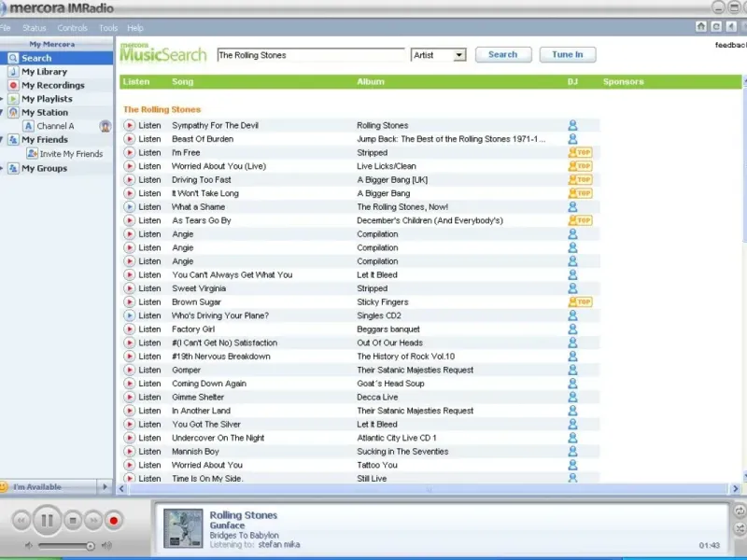Start recording with the red record button
The height and width of the screenshot is (560, 747).
[x=113, y=521]
